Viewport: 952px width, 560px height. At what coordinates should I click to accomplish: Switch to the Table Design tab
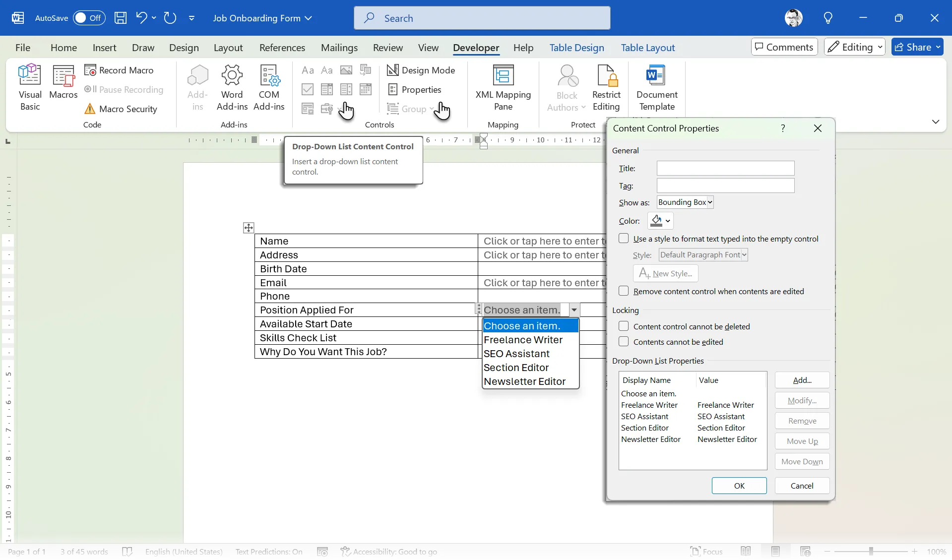point(576,48)
